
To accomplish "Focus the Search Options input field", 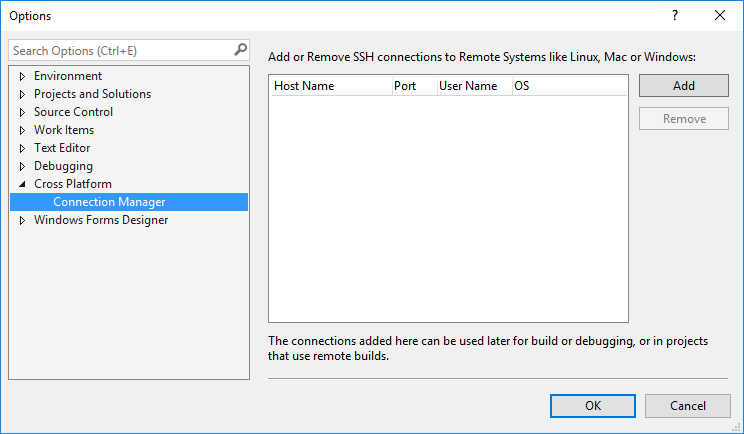I will (x=120, y=50).
